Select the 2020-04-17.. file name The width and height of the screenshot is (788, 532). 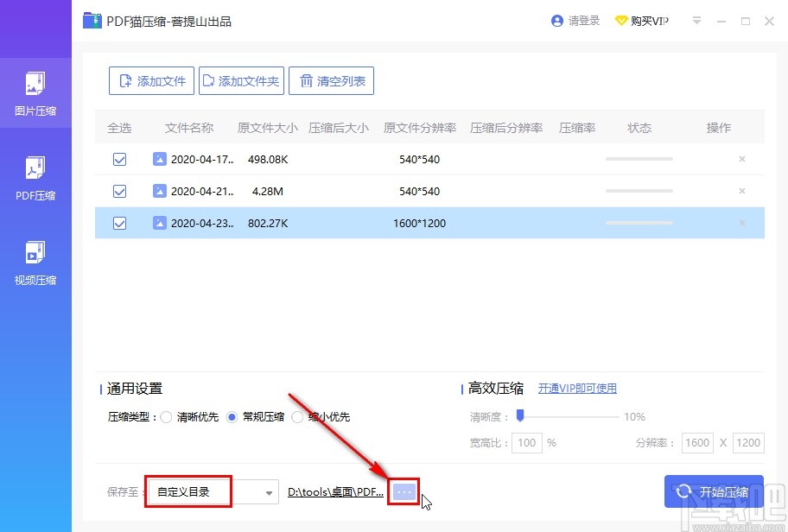202,159
